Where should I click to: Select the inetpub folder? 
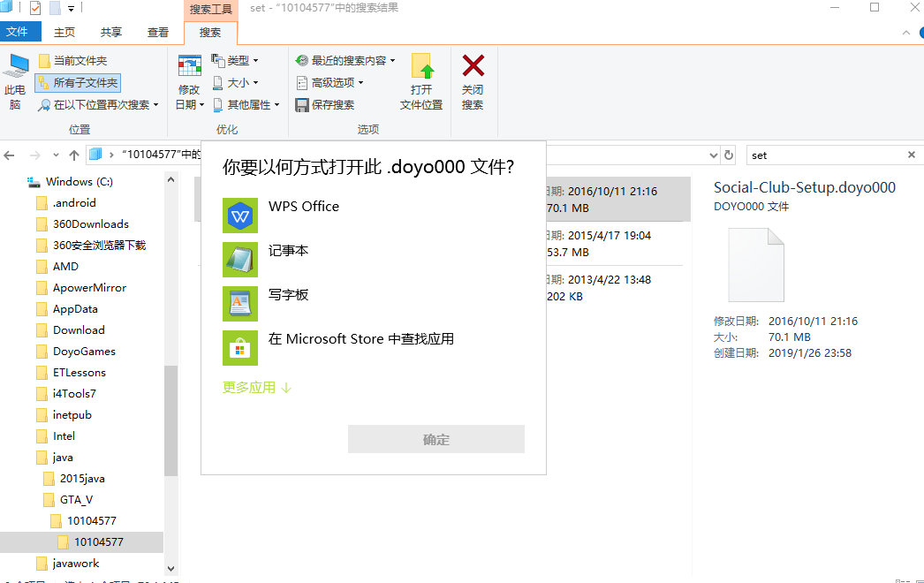coord(64,415)
